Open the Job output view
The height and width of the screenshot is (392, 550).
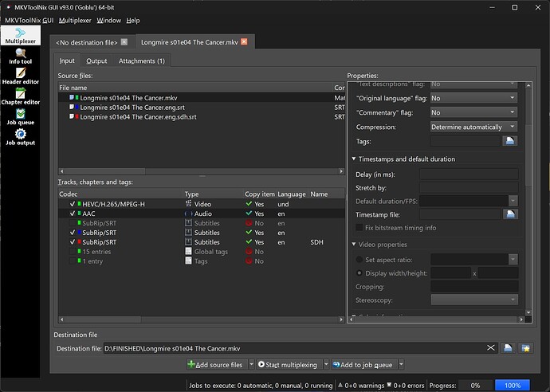pos(21,138)
